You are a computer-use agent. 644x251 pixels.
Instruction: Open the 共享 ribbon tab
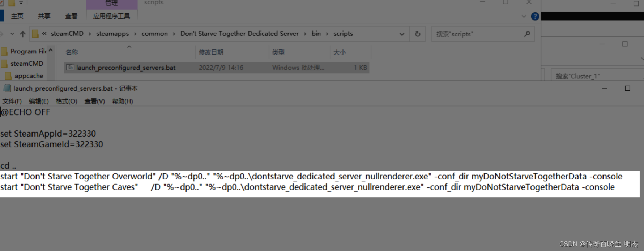click(x=44, y=16)
